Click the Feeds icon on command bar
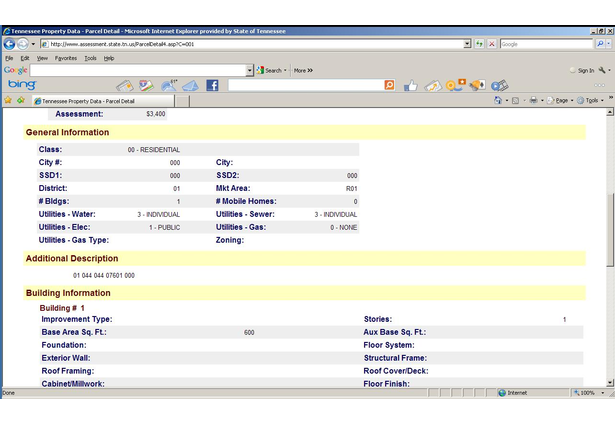Screen dimensions: 615x424 coord(515,101)
